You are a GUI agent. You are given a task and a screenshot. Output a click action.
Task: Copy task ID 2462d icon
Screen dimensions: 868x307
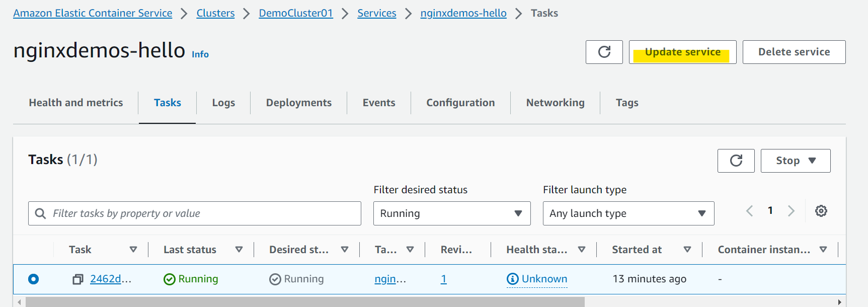pos(77,279)
